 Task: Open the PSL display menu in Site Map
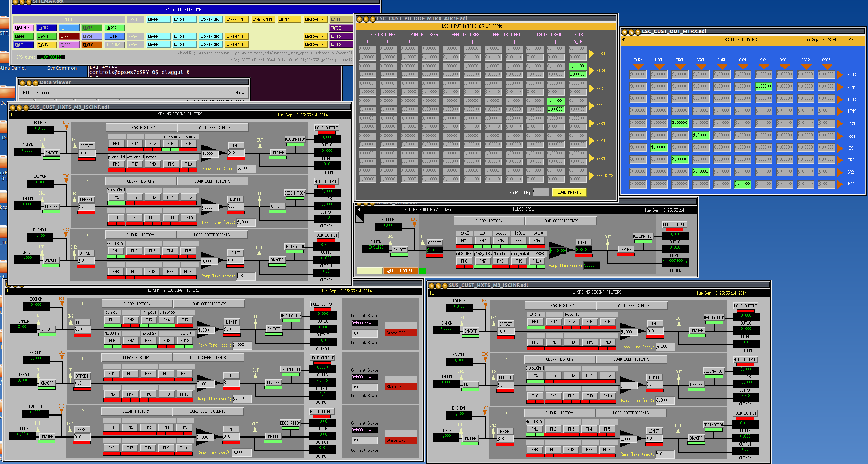(69, 36)
